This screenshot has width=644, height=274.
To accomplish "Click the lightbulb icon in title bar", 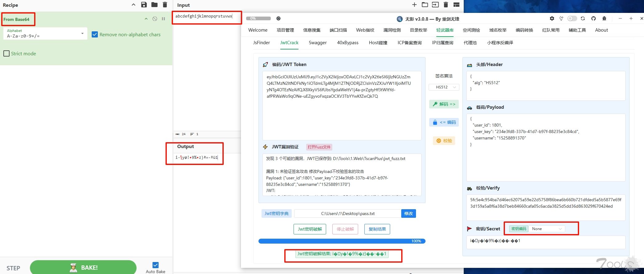I will pos(561,18).
